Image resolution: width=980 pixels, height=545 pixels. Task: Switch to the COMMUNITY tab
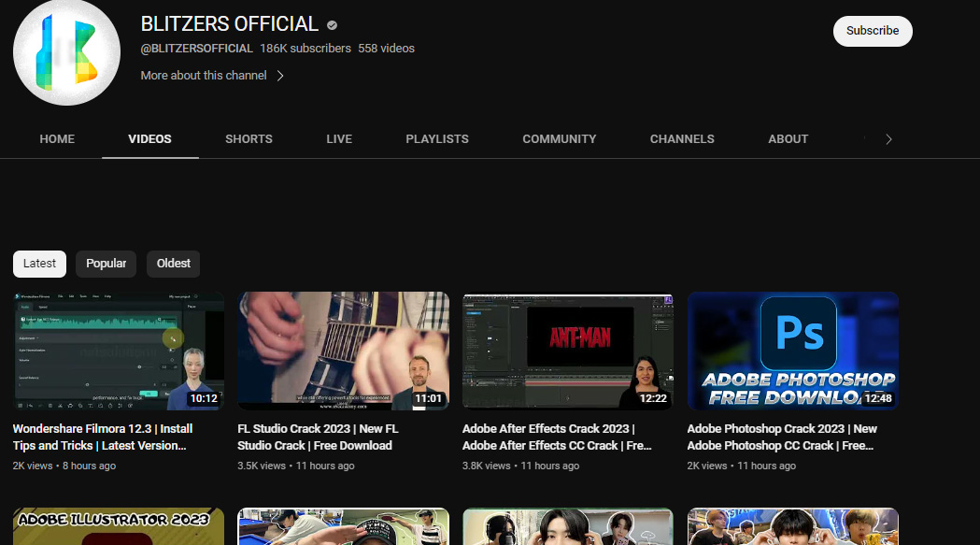[x=560, y=139]
